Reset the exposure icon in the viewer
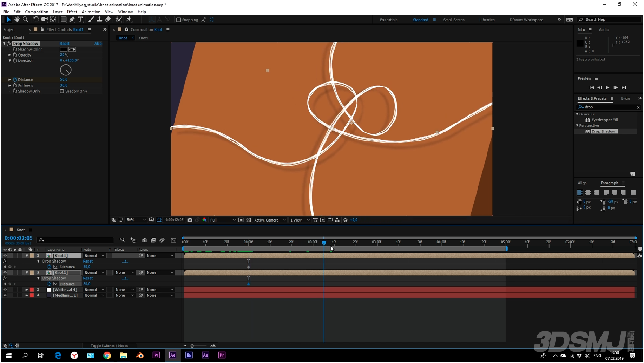The width and height of the screenshot is (644, 363). click(346, 220)
